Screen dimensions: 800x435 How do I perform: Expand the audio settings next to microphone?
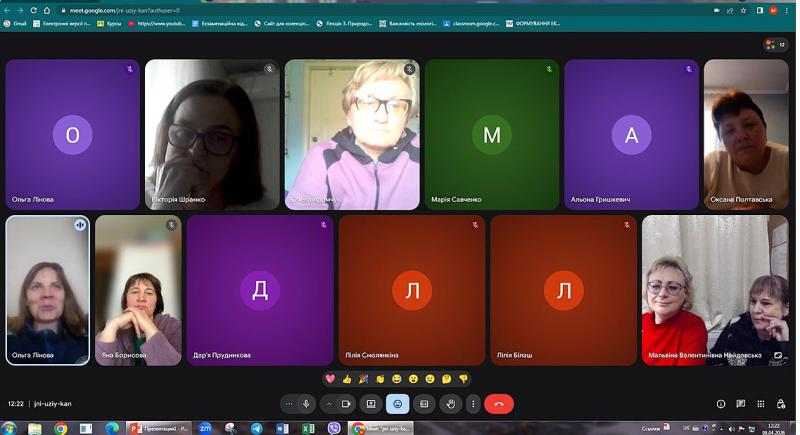coord(288,404)
